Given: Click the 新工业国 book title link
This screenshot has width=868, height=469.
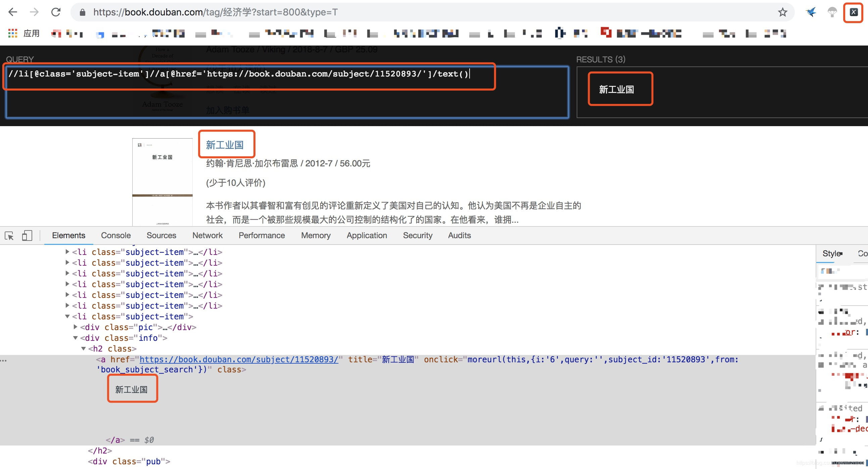Looking at the screenshot, I should (225, 145).
